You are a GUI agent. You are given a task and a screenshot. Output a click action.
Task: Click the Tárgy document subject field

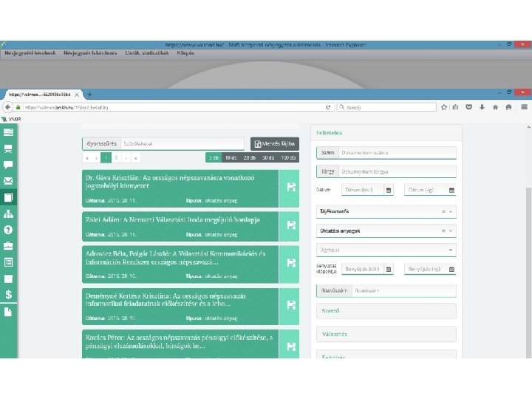click(x=398, y=171)
